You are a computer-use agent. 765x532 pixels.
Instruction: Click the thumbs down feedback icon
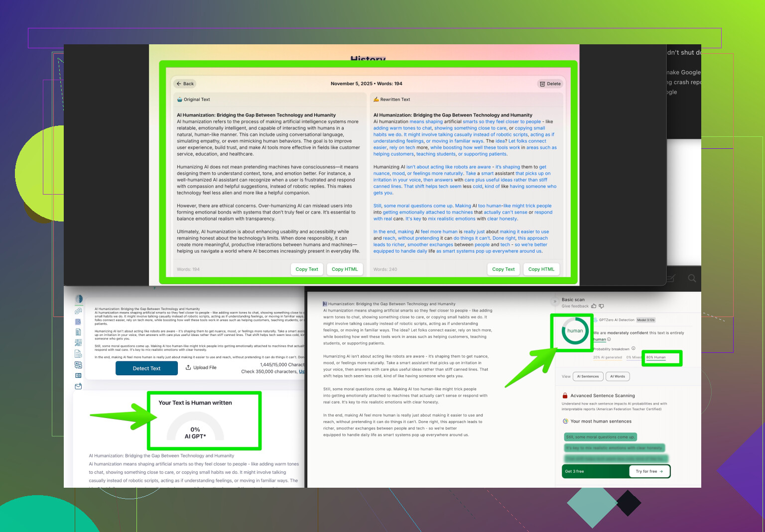[601, 306]
